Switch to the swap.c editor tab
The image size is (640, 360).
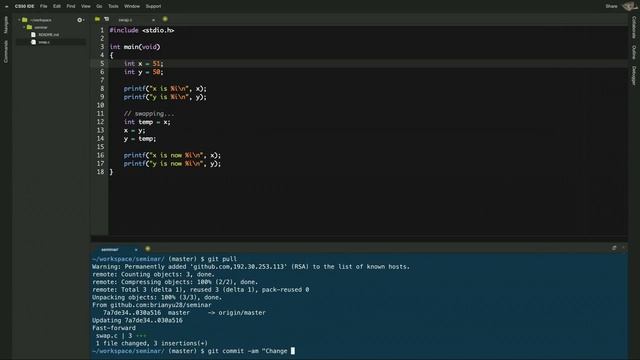(x=125, y=20)
